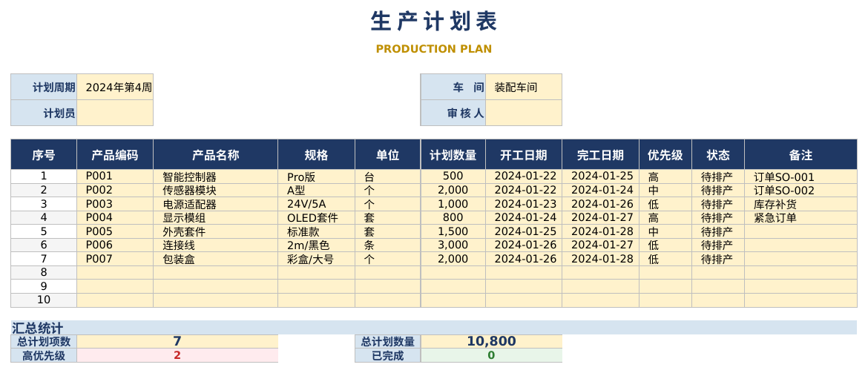Click the 2024年第4周 plan period cell
Image resolution: width=868 pixels, height=373 pixels.
coord(114,87)
